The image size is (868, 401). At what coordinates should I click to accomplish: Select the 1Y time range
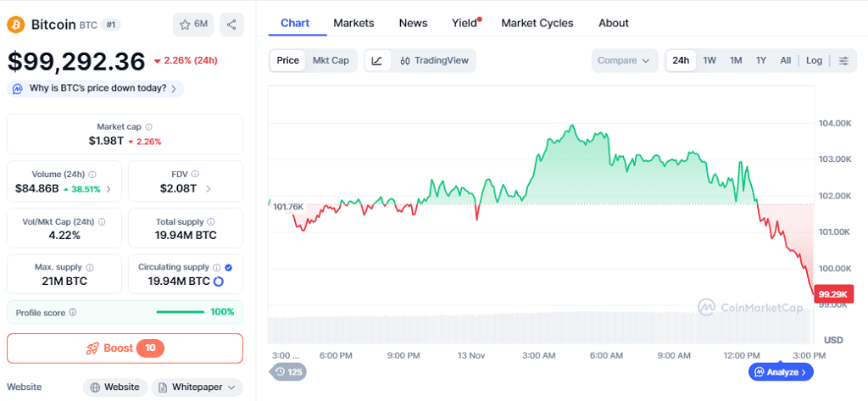(761, 60)
